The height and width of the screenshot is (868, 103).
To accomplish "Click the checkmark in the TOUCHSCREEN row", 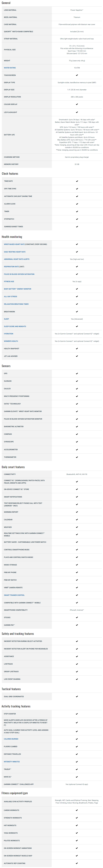I will pos(77,75).
